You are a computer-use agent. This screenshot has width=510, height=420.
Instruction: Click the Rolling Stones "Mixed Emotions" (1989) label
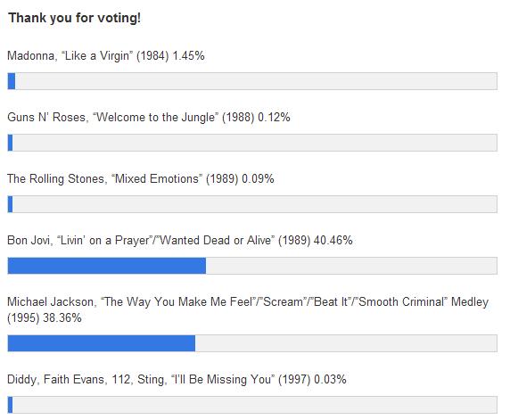tap(123, 178)
